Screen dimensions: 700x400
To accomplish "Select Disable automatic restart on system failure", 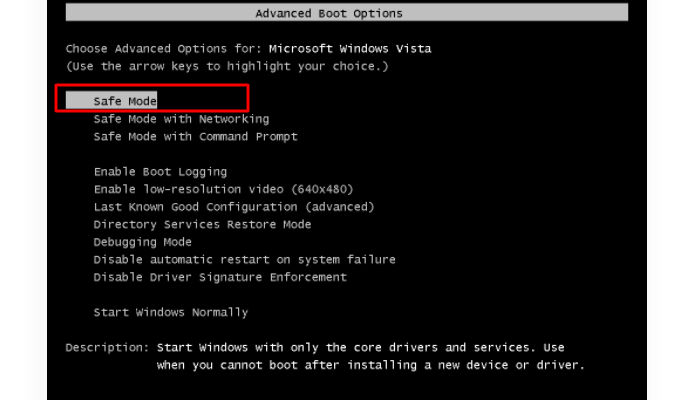I will tap(244, 259).
